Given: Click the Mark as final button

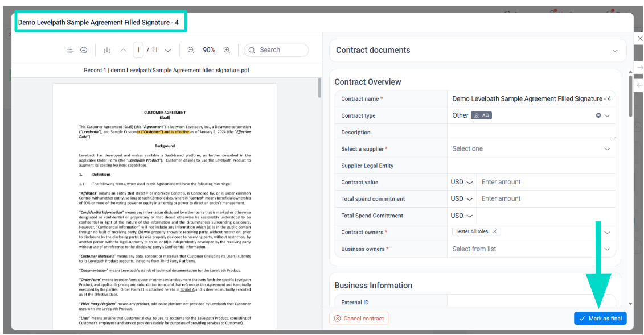Looking at the screenshot, I should point(600,319).
